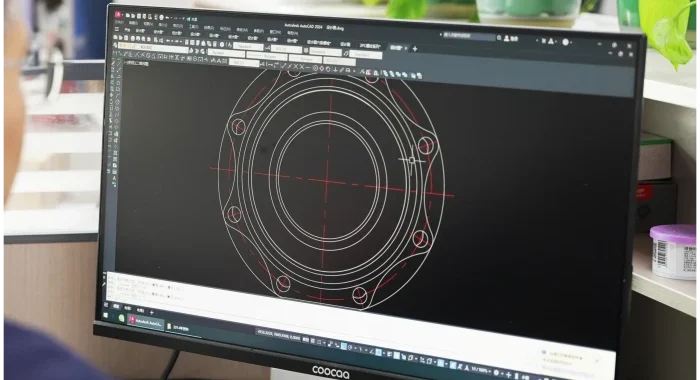Image resolution: width=700 pixels, height=380 pixels.
Task: Click the plus to add a new layout
Action: click(152, 313)
